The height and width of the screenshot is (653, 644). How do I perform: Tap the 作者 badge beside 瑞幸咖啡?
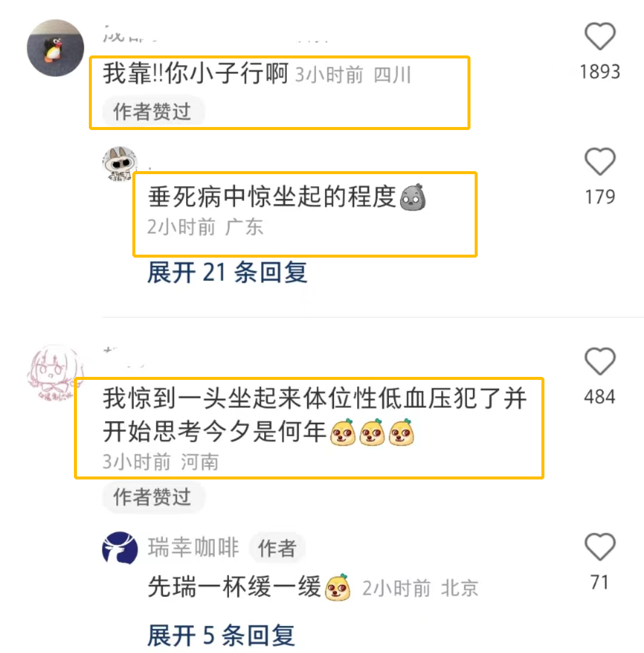click(277, 548)
